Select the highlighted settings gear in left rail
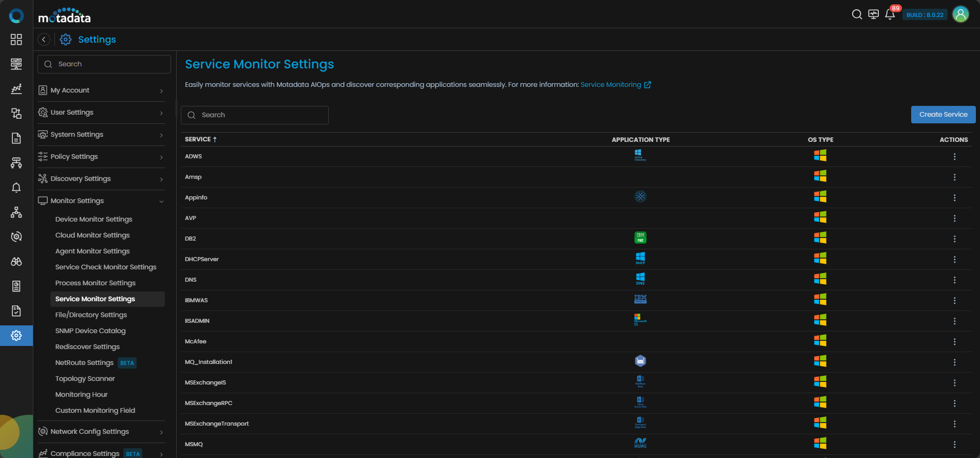 click(x=16, y=336)
